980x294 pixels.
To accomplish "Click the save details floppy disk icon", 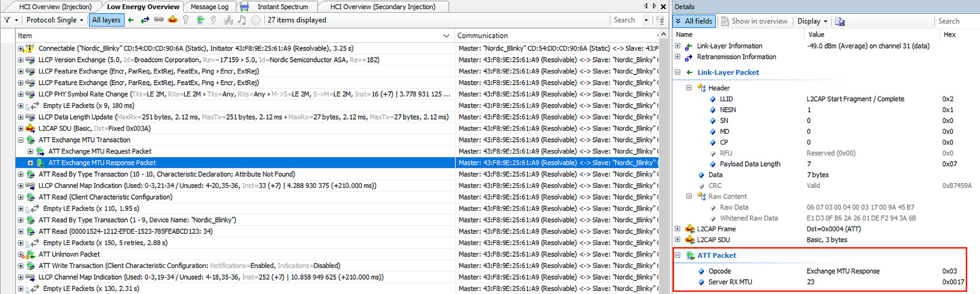I will pyautogui.click(x=840, y=21).
